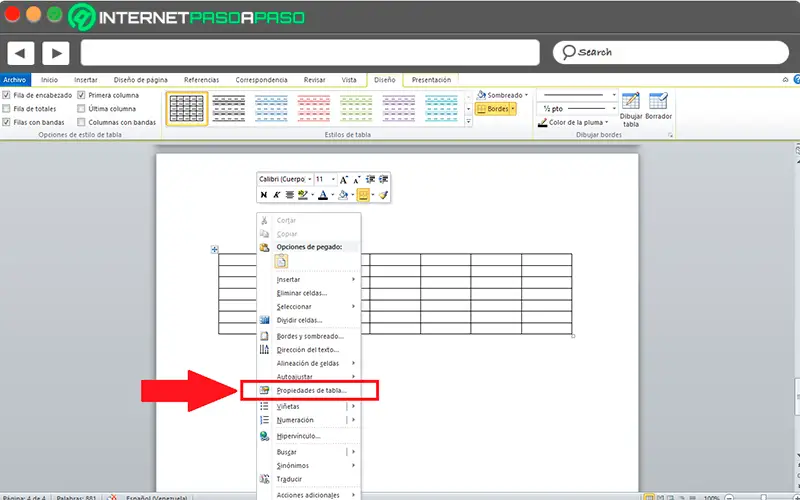The image size is (800, 500).
Task: Click the Dirección del texto icon
Action: (264, 349)
